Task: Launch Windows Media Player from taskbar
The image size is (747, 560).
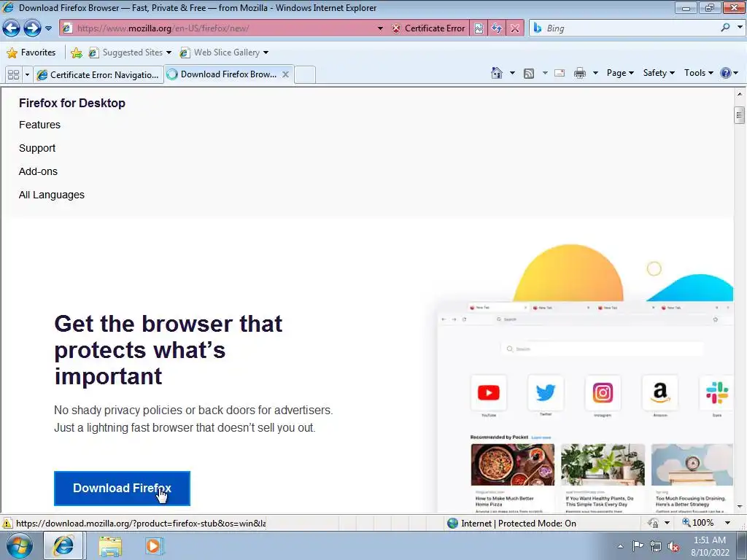Action: tap(153, 546)
